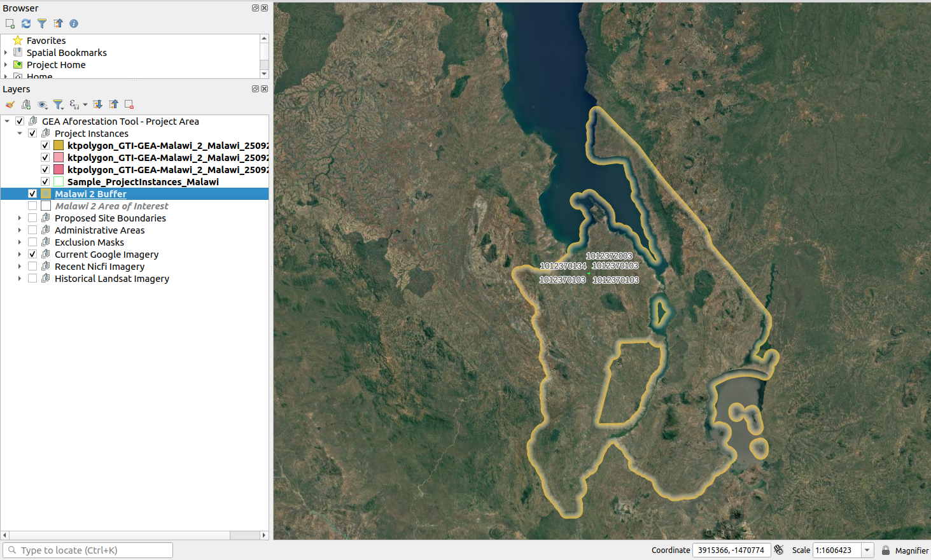Open the Browser filter tool
The width and height of the screenshot is (931, 560).
pyautogui.click(x=42, y=24)
